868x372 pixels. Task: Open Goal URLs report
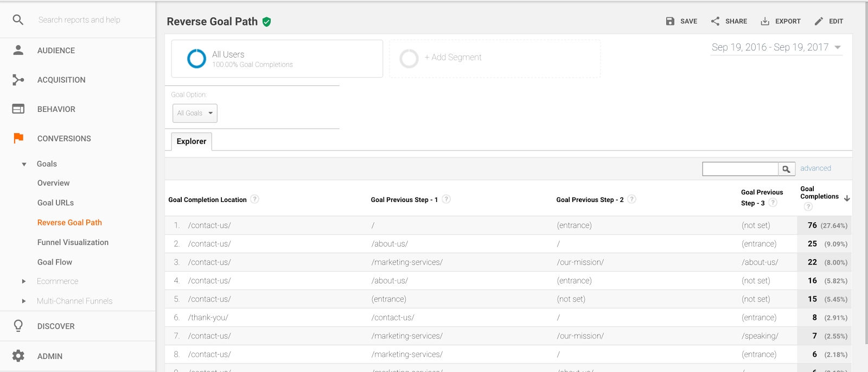55,203
